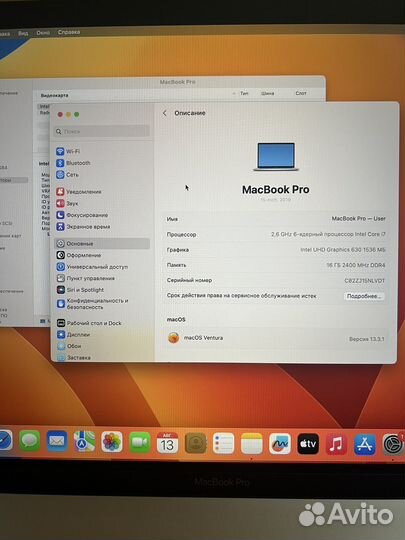
Task: Click Тип column header in back window
Action: (x=244, y=93)
